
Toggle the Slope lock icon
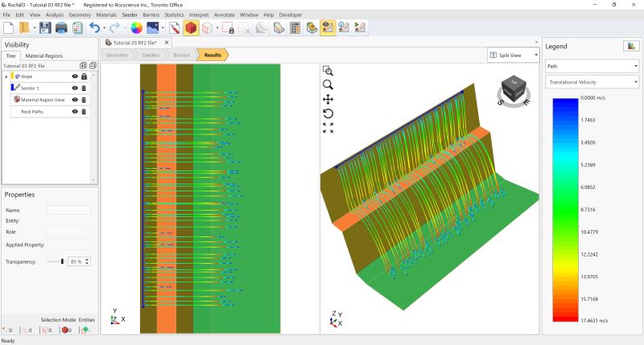(x=85, y=76)
